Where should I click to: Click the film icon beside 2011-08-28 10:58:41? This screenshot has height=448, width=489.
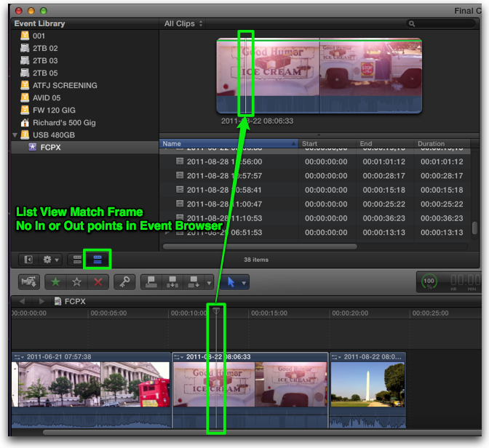180,190
